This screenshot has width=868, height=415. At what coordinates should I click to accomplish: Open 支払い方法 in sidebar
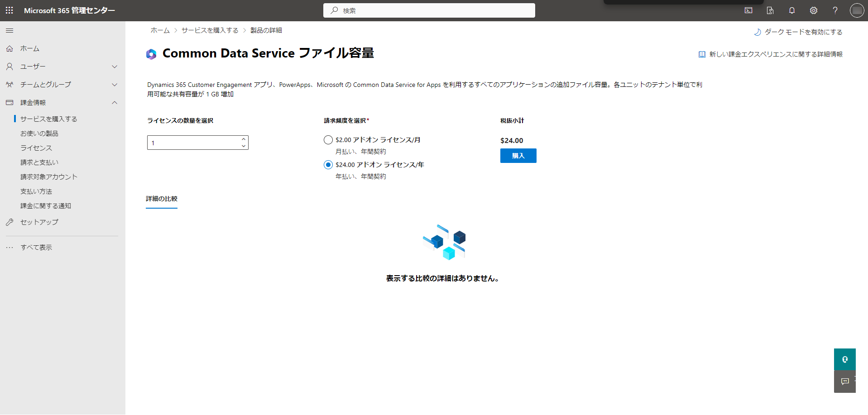coord(36,191)
